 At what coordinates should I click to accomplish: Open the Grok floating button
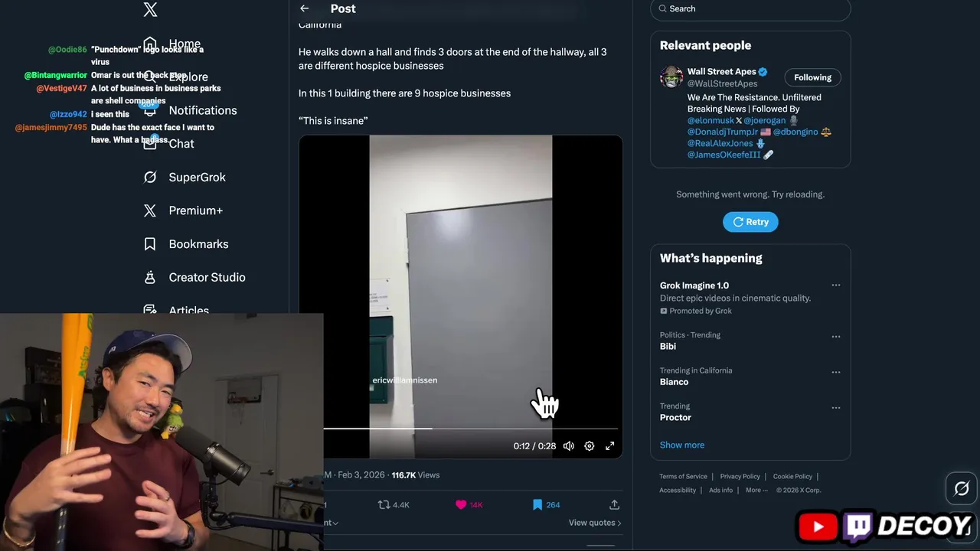coord(962,488)
